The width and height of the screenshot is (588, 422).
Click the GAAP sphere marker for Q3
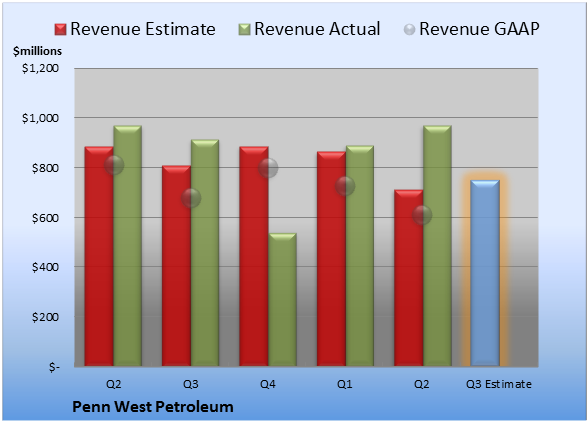[x=191, y=198]
